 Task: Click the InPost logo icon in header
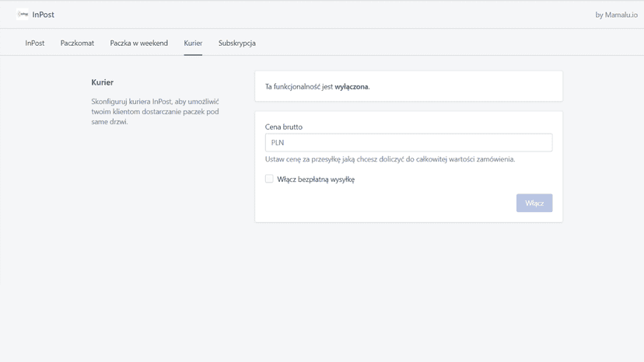[23, 14]
